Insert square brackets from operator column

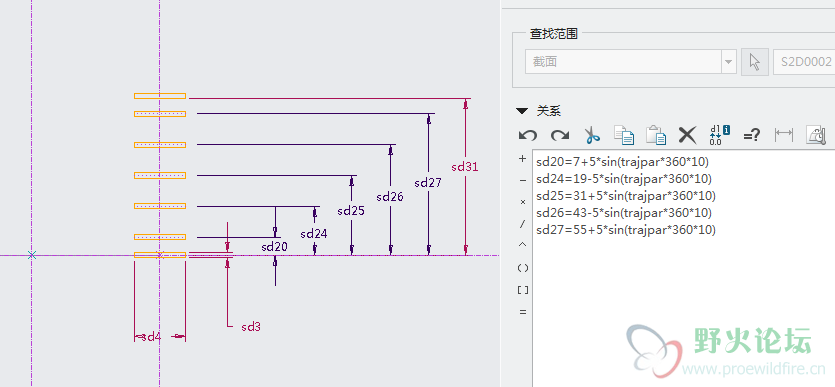pyautogui.click(x=523, y=290)
